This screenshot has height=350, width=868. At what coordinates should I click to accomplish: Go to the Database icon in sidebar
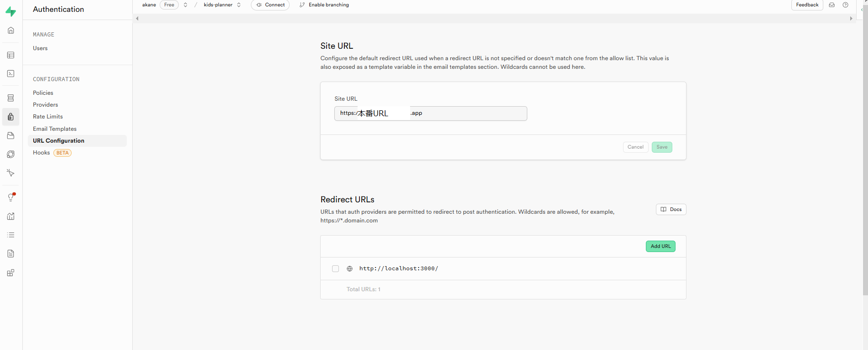click(x=11, y=98)
